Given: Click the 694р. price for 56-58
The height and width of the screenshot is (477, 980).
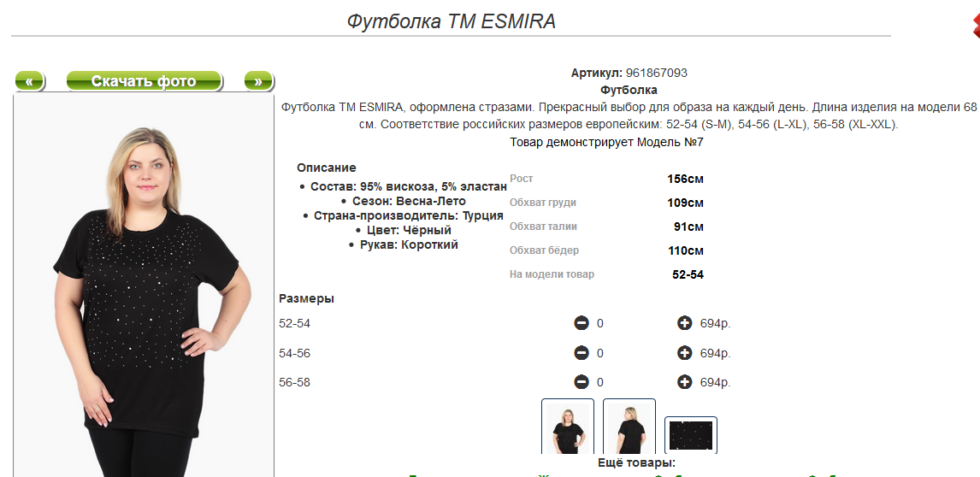Looking at the screenshot, I should [715, 382].
